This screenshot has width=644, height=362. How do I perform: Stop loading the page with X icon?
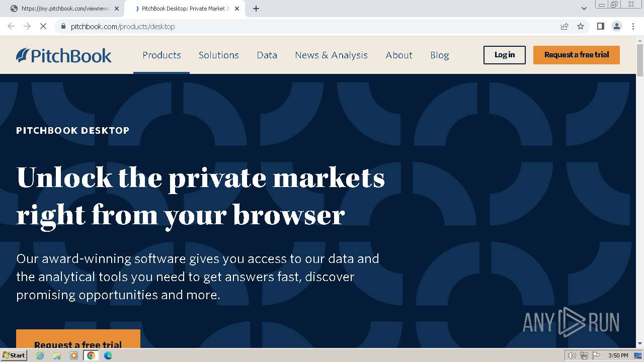[43, 26]
